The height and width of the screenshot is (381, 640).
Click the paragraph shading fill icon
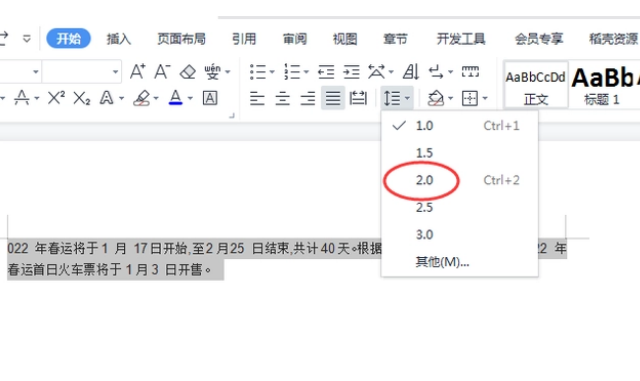[436, 98]
